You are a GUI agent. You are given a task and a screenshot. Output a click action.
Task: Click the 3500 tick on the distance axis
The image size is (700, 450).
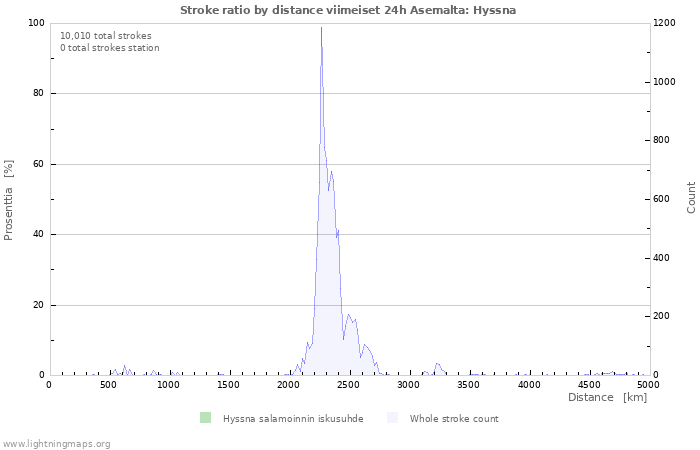click(x=469, y=385)
